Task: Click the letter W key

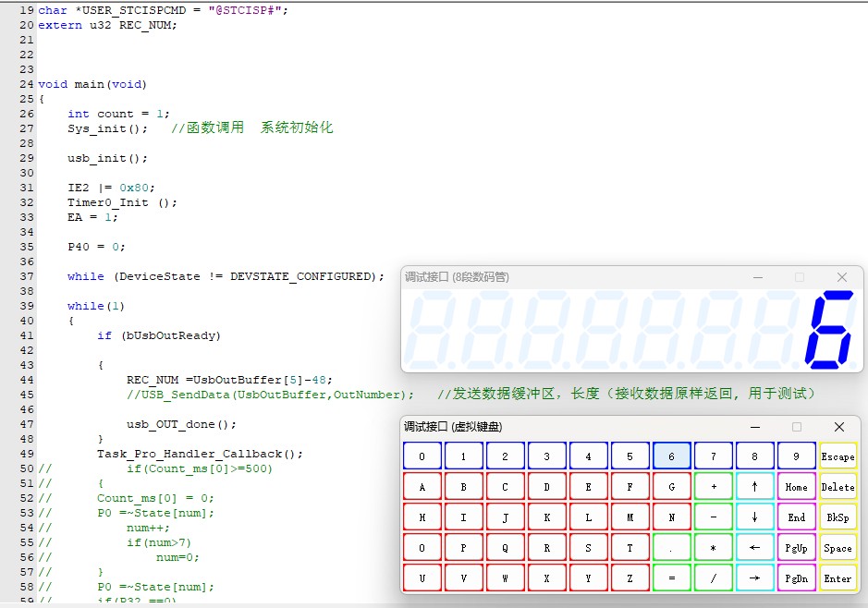Action: tap(506, 578)
